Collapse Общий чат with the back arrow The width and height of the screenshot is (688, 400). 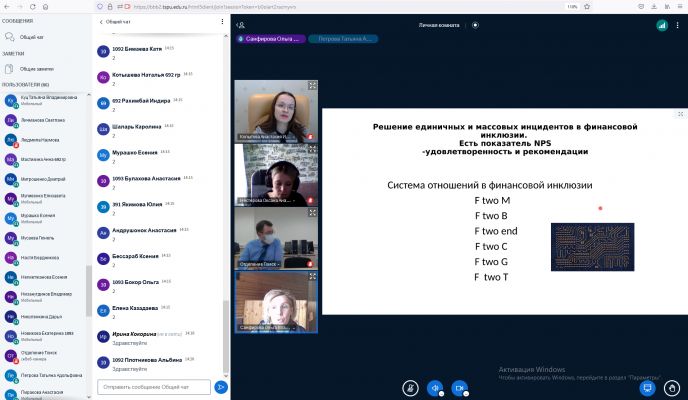101,20
